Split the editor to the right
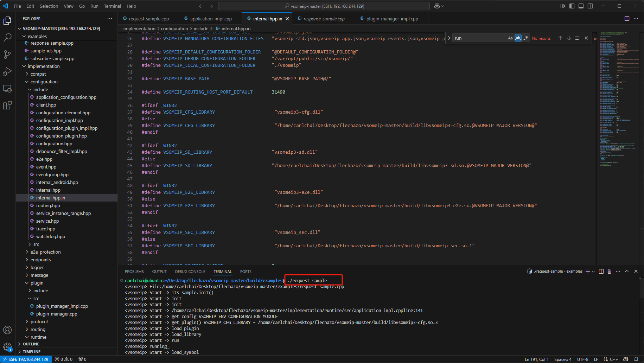 [x=627, y=19]
